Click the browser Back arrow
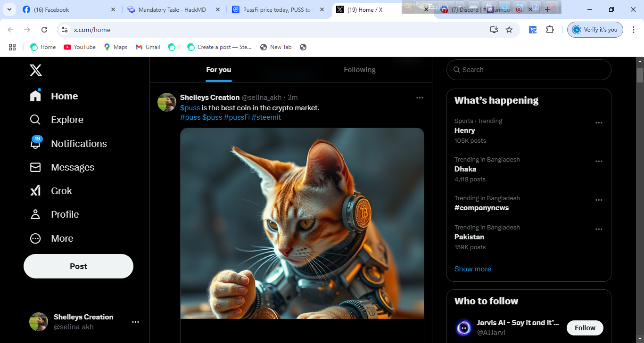Screen dimensions: 644x343 (10, 30)
